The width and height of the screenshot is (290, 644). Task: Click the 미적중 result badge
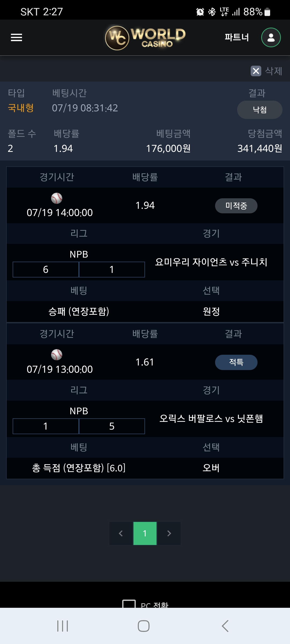(236, 206)
